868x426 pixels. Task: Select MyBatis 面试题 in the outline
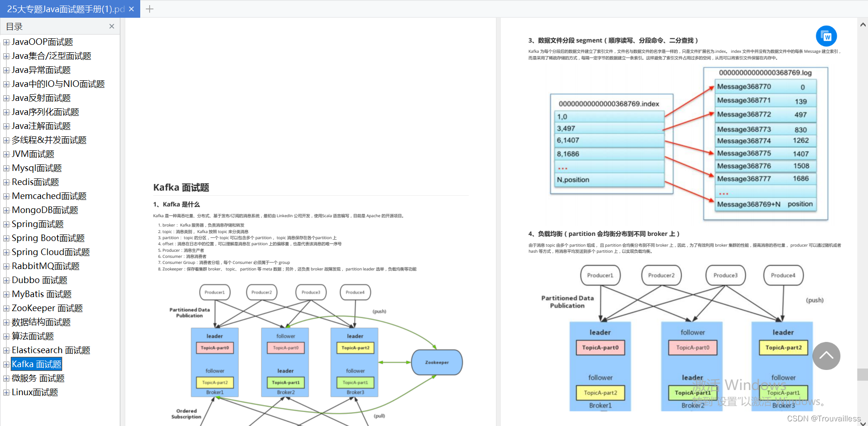point(42,294)
